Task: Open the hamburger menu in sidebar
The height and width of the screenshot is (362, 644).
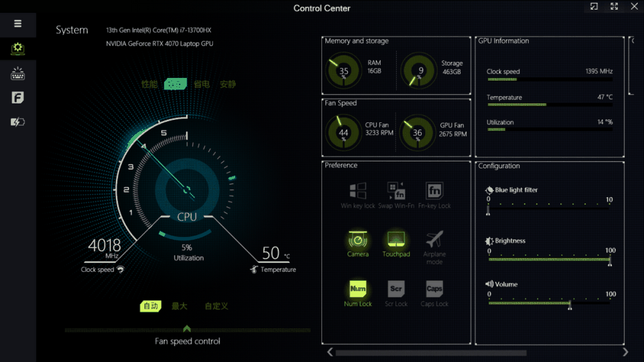Action: pyautogui.click(x=17, y=24)
